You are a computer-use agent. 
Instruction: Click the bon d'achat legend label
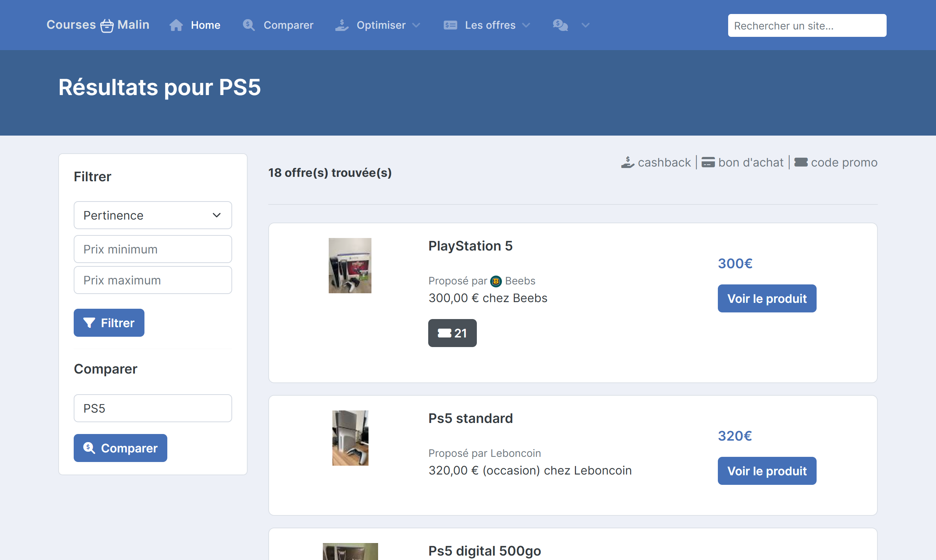[751, 162]
